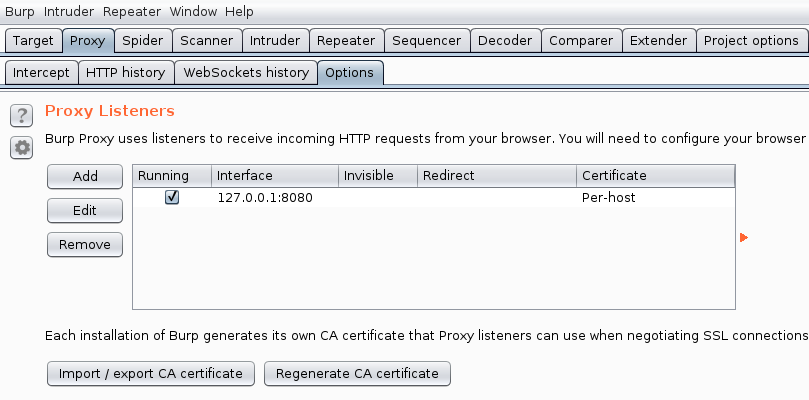Switch to the Comparer tab
This screenshot has height=400, width=809.
581,41
